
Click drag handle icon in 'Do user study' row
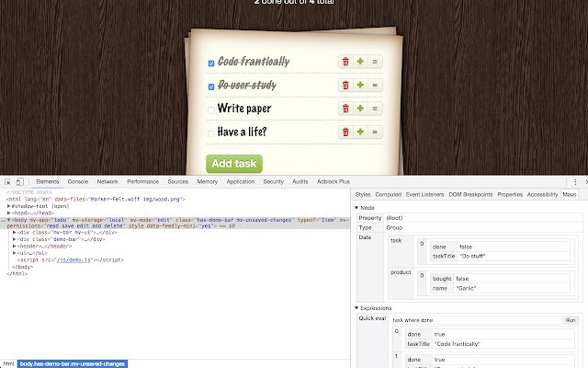[375, 86]
